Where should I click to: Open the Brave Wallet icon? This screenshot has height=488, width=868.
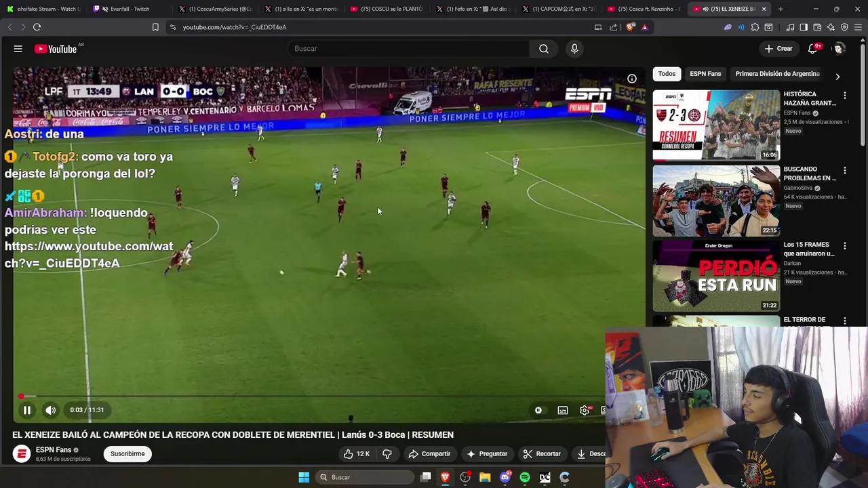click(817, 27)
